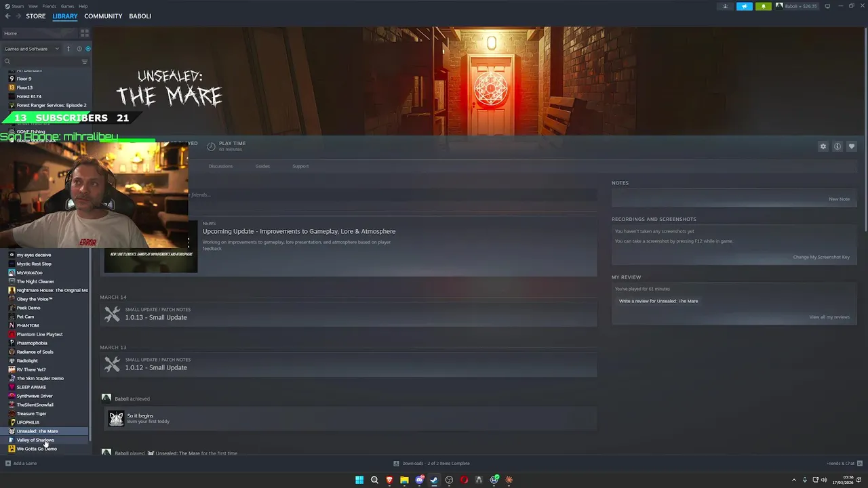Open the Help menu

(x=83, y=6)
